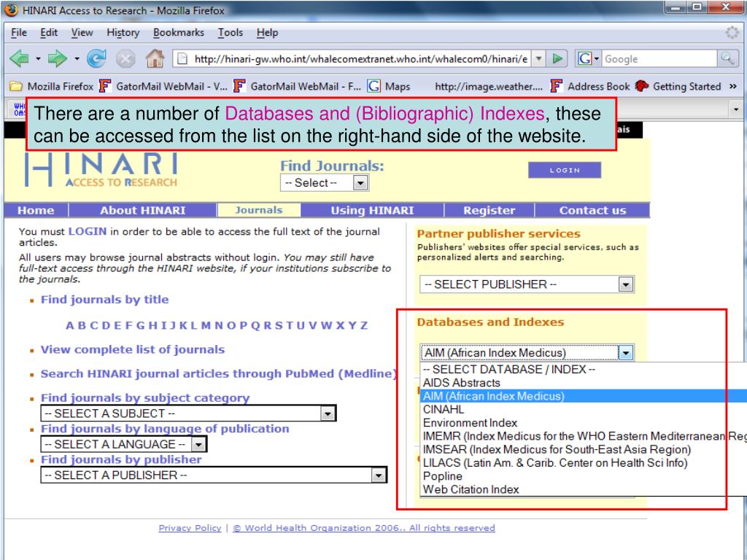Open the Help menu
This screenshot has width=747, height=560.
[267, 32]
